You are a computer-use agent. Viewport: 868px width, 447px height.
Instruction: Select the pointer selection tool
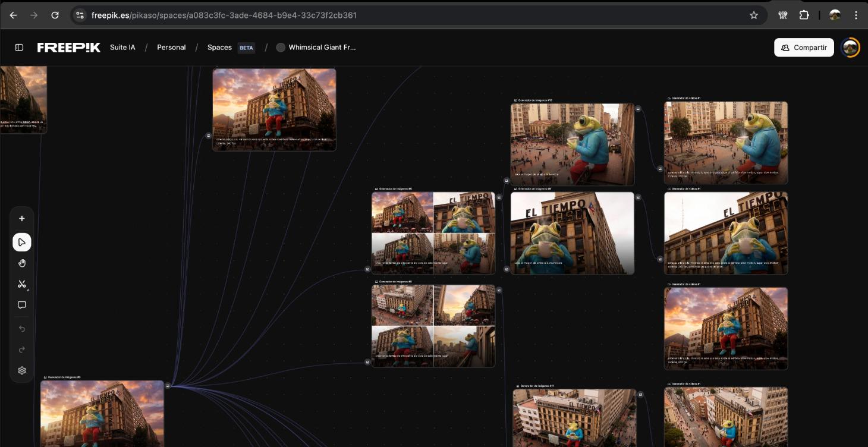pos(22,243)
